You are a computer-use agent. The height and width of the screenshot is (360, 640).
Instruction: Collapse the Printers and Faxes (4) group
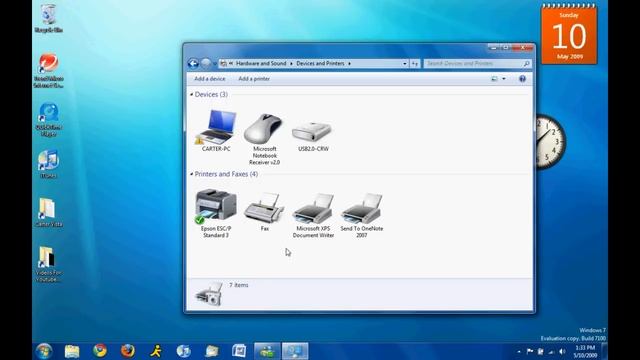[x=191, y=174]
